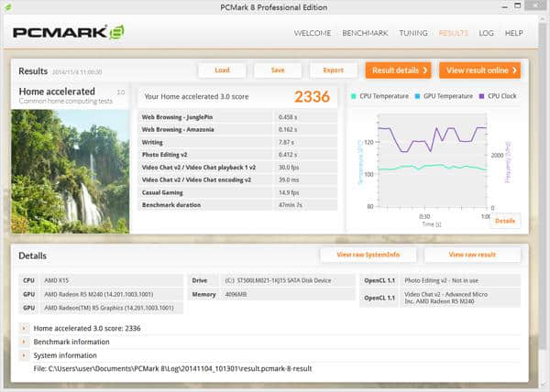550x392 pixels.
Task: Click the CPU Temperature legend swatch
Action: coord(354,94)
